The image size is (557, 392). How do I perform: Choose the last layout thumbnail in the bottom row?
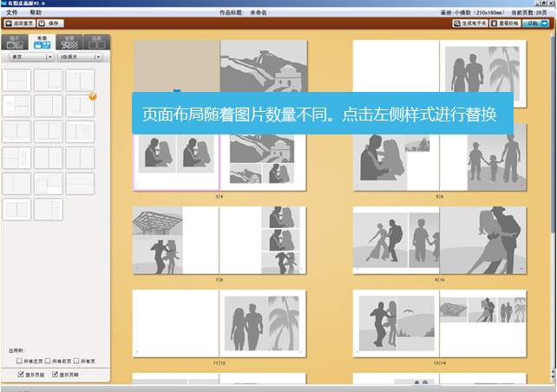pyautogui.click(x=49, y=210)
